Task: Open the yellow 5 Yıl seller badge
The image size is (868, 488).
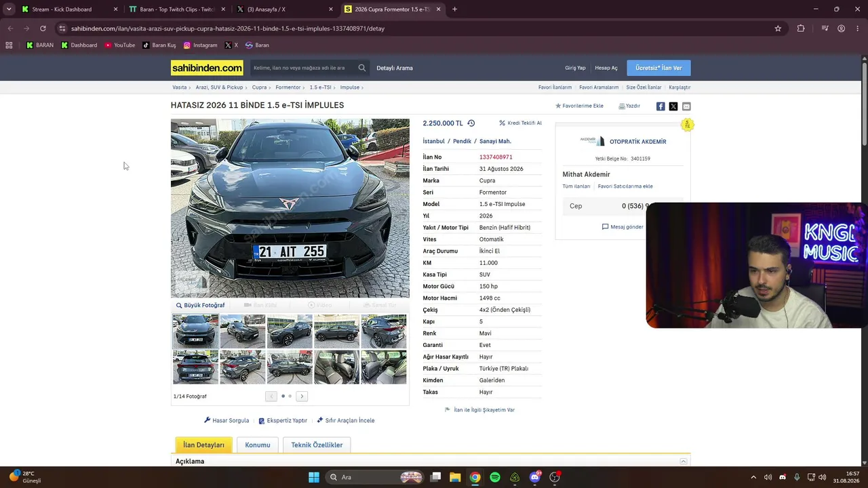Action: point(687,125)
